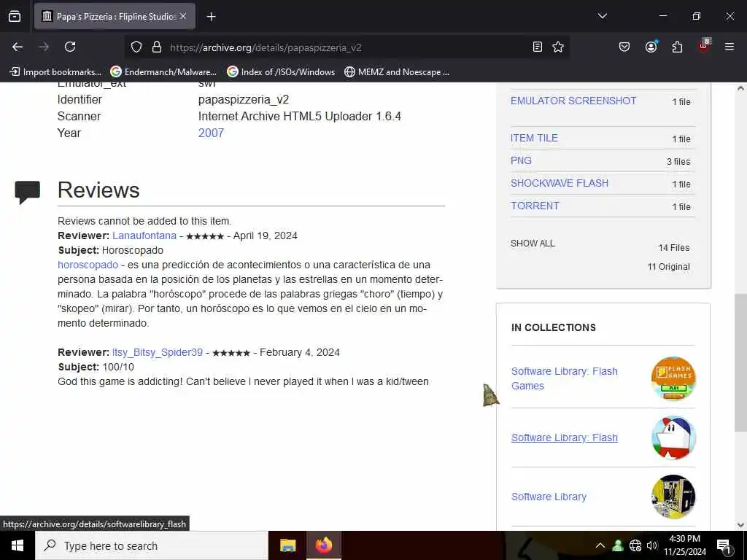Click '11 Original' count text
The width and height of the screenshot is (747, 560).
point(668,267)
